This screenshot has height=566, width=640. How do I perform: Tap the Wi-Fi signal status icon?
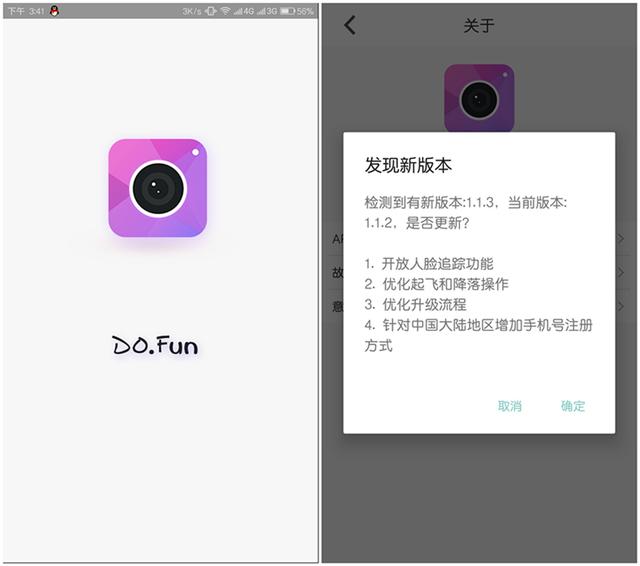(225, 11)
